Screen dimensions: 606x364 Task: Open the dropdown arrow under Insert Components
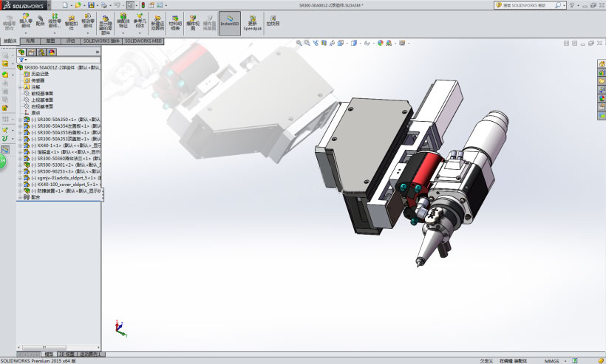click(x=26, y=32)
